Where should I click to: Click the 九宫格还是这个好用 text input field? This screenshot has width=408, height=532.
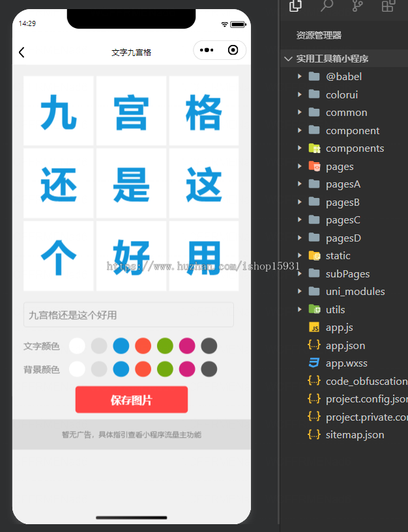(x=128, y=315)
